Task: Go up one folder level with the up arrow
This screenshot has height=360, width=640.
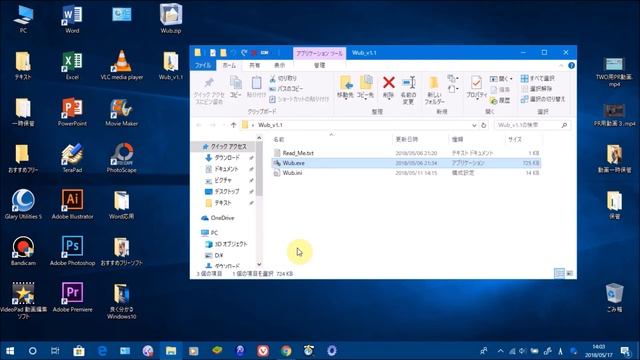Action: 233,125
